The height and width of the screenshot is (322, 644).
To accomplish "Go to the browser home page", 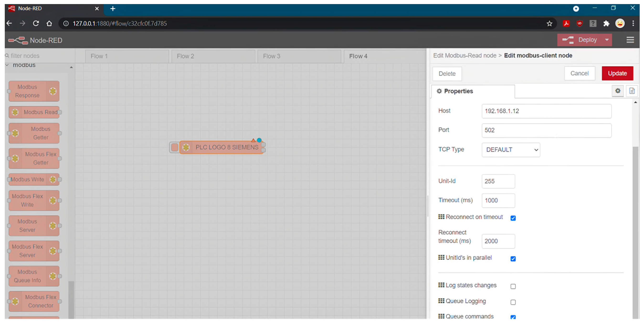I will point(49,23).
